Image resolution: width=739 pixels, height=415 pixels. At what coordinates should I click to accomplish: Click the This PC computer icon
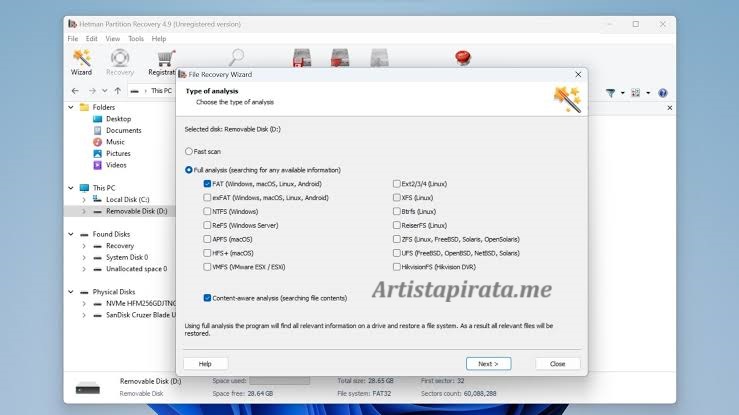tap(84, 188)
